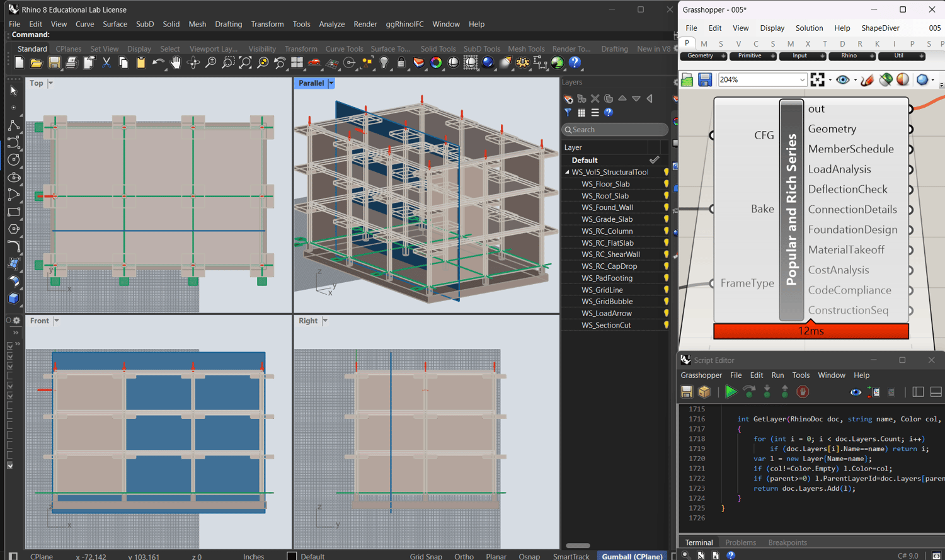Viewport: 945px width, 560px height.
Task: Toggle Osnap in the status bar
Action: [x=529, y=556]
